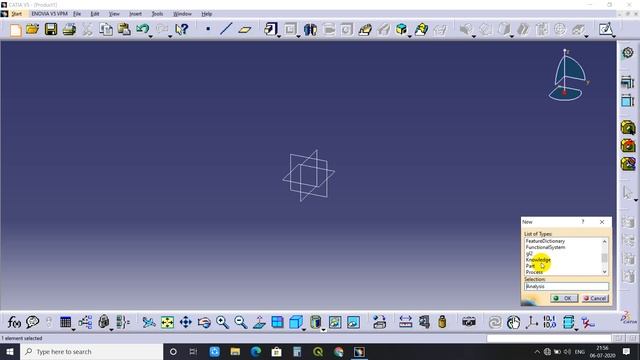Click the Shading view mode cylinder icon
This screenshot has height=360, width=640.
tap(315, 322)
